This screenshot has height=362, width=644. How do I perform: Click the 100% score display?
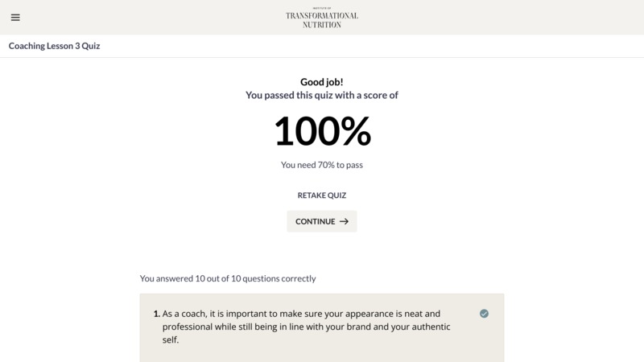point(322,131)
